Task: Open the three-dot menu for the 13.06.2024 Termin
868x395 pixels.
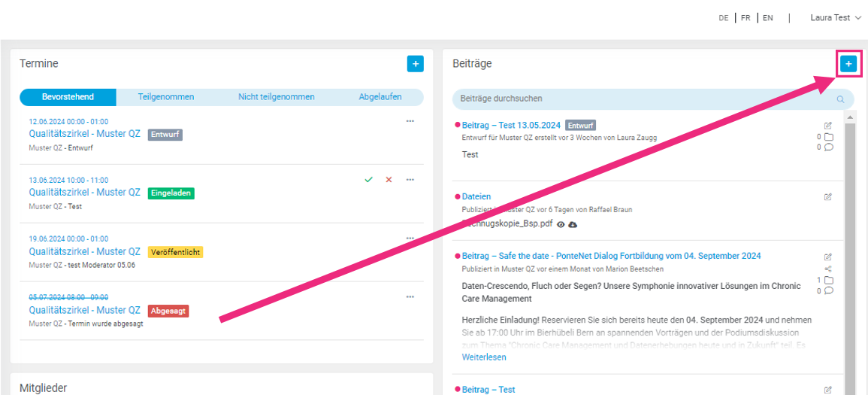Action: click(x=410, y=180)
